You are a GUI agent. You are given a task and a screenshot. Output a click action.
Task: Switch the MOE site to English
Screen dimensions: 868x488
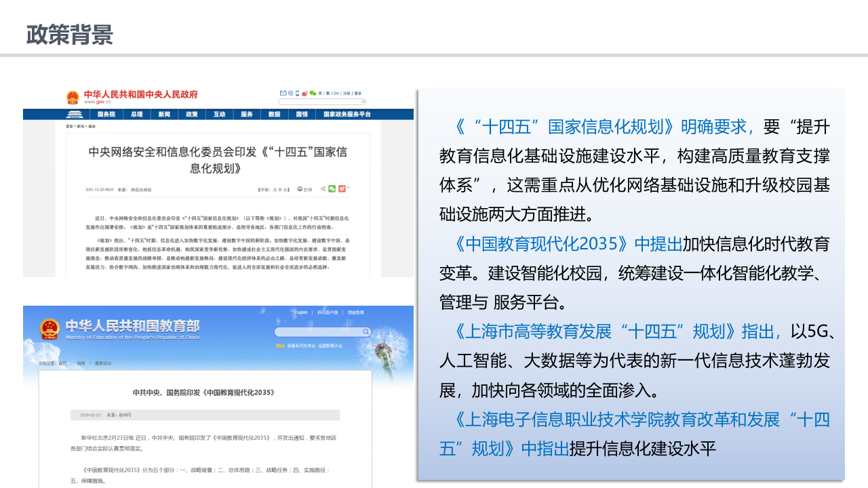click(301, 312)
